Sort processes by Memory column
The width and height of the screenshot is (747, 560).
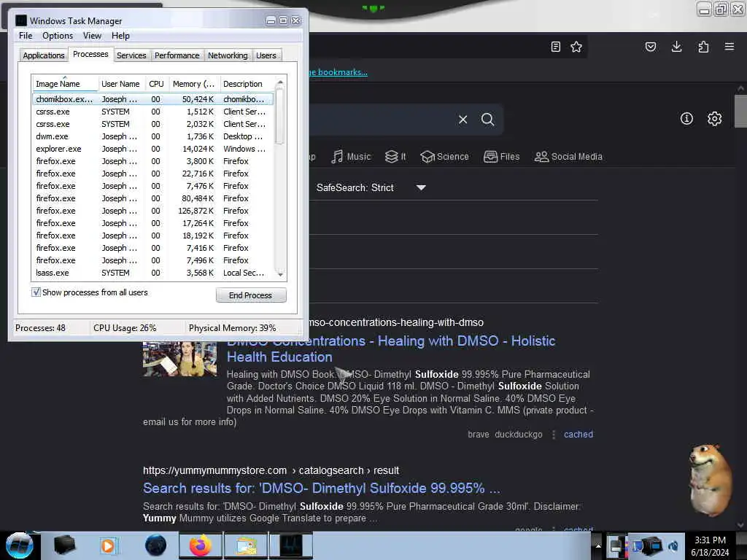pyautogui.click(x=194, y=84)
